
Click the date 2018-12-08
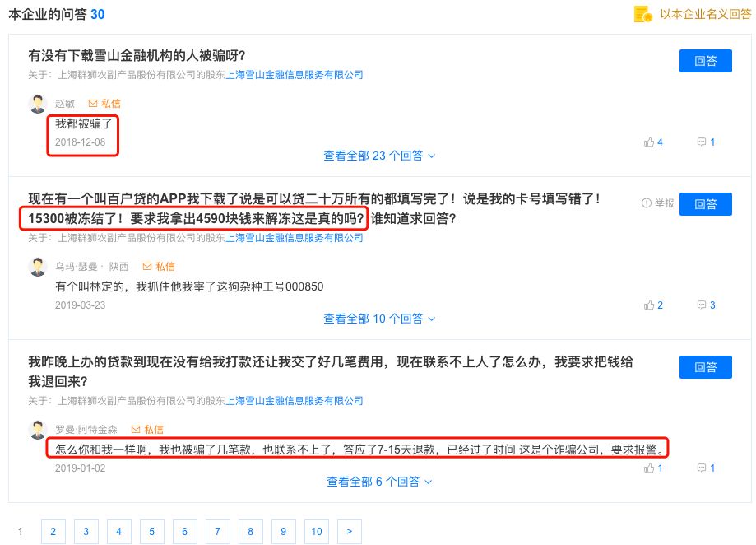tap(80, 142)
